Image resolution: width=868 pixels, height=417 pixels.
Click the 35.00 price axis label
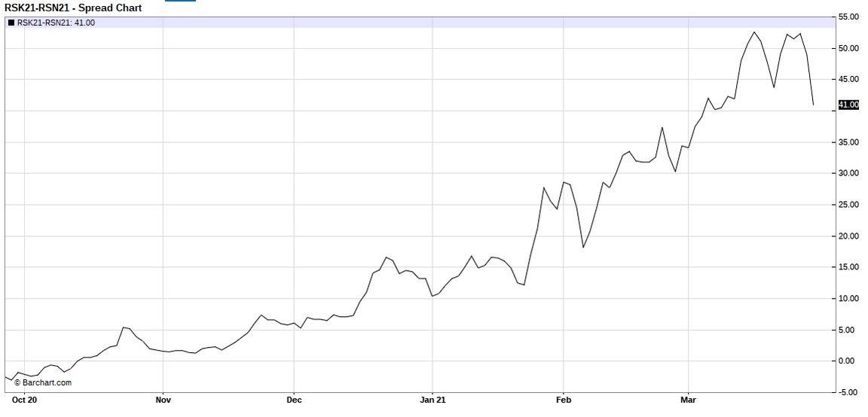pos(848,142)
